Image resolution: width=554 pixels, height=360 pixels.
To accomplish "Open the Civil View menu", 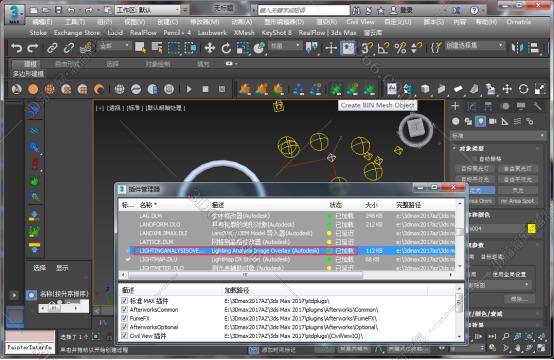I will [x=360, y=22].
